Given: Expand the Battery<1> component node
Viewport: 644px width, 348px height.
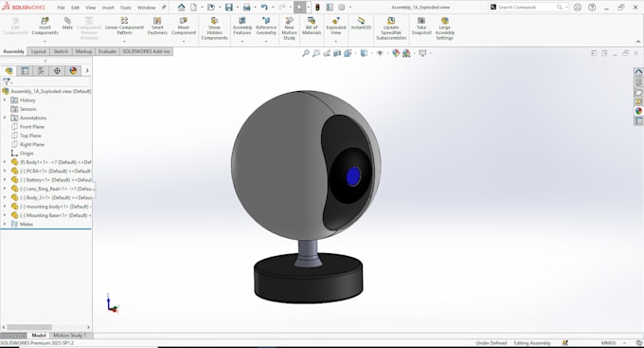Looking at the screenshot, I should tap(5, 180).
